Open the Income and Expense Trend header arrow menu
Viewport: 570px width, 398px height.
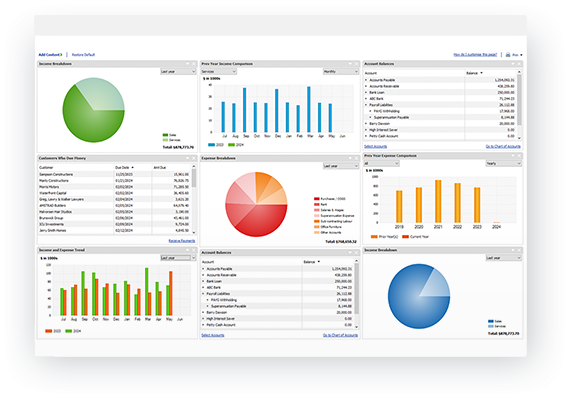point(188,250)
